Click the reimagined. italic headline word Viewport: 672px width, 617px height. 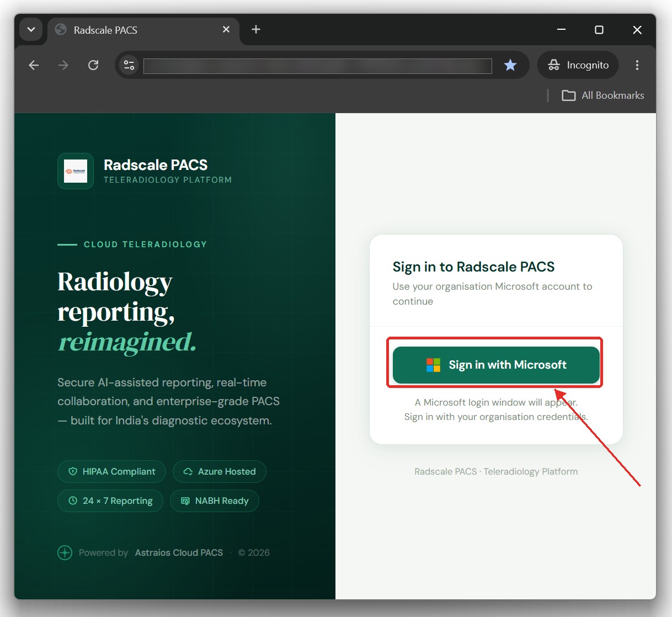(x=127, y=342)
